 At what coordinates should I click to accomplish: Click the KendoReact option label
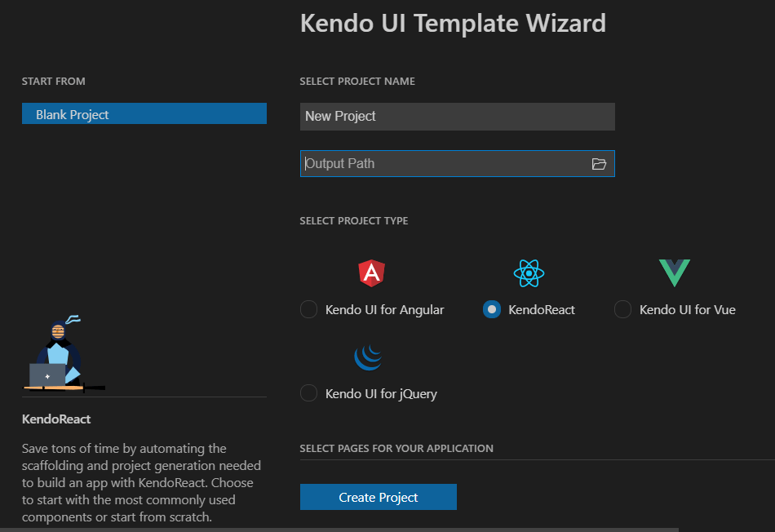click(x=542, y=310)
